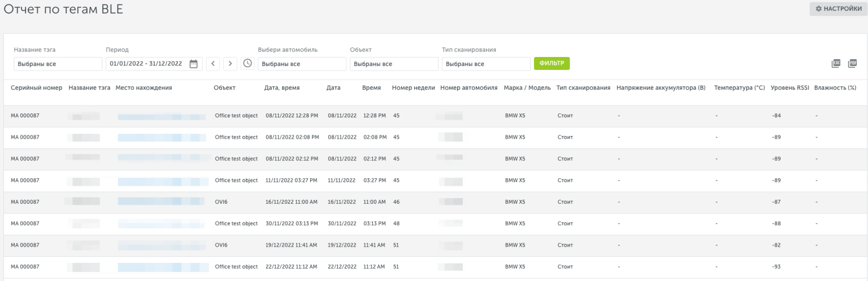Open the Название тэга dropdown
This screenshot has height=281, width=868.
click(58, 64)
